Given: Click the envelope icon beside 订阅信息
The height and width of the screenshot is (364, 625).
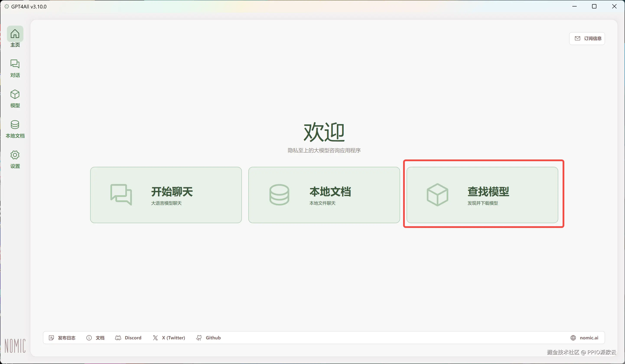Looking at the screenshot, I should click(577, 38).
